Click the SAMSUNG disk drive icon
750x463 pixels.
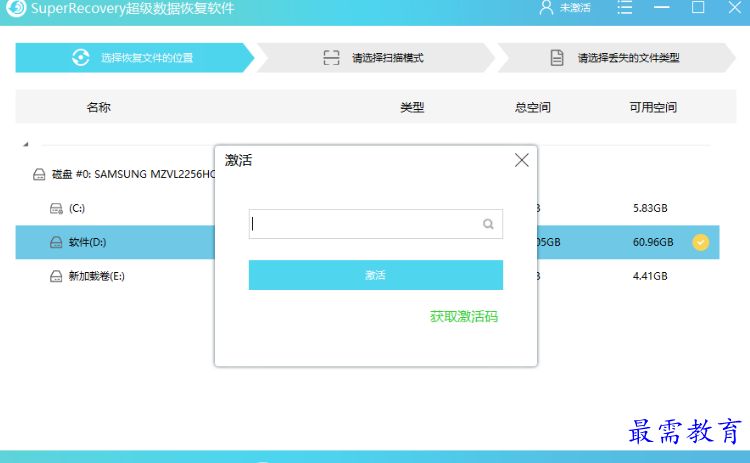click(39, 174)
